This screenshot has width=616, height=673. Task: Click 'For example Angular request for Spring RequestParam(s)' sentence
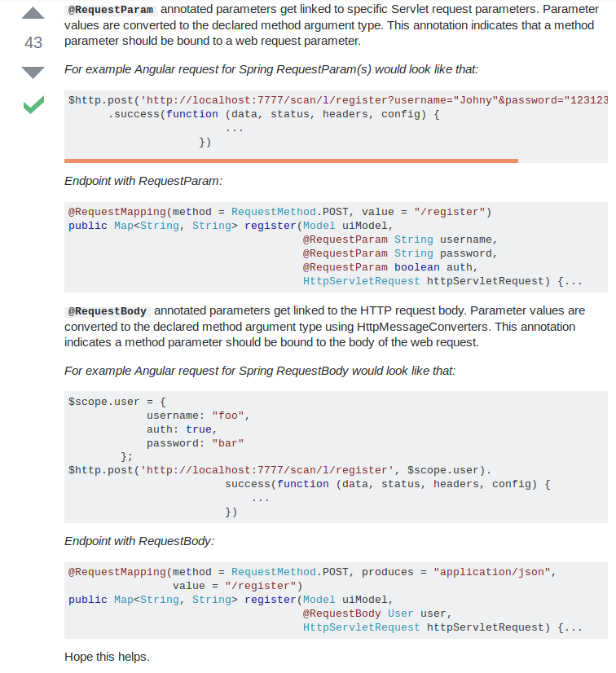271,69
